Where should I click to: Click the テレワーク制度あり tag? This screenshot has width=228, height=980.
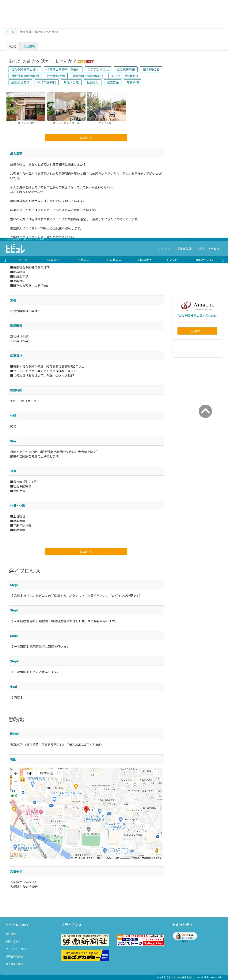tap(124, 76)
